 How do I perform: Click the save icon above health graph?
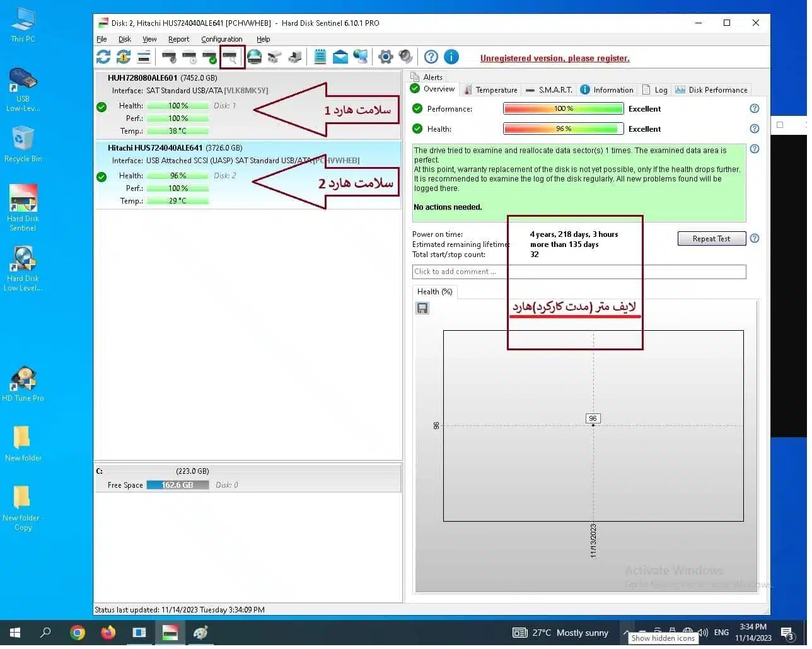pyautogui.click(x=422, y=308)
